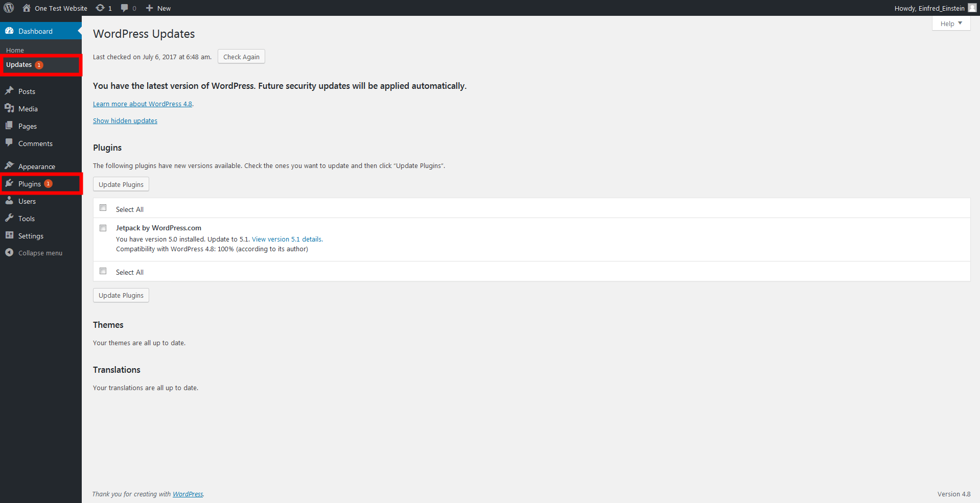
Task: Open the Plugins menu item
Action: [x=30, y=184]
